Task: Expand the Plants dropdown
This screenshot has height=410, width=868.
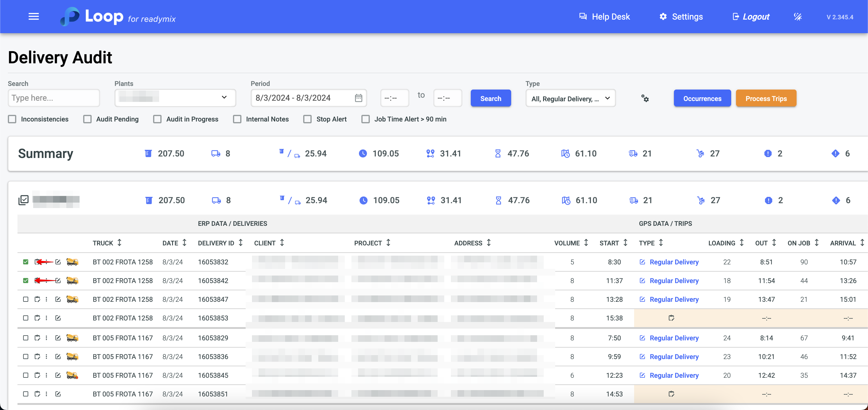Action: click(175, 98)
